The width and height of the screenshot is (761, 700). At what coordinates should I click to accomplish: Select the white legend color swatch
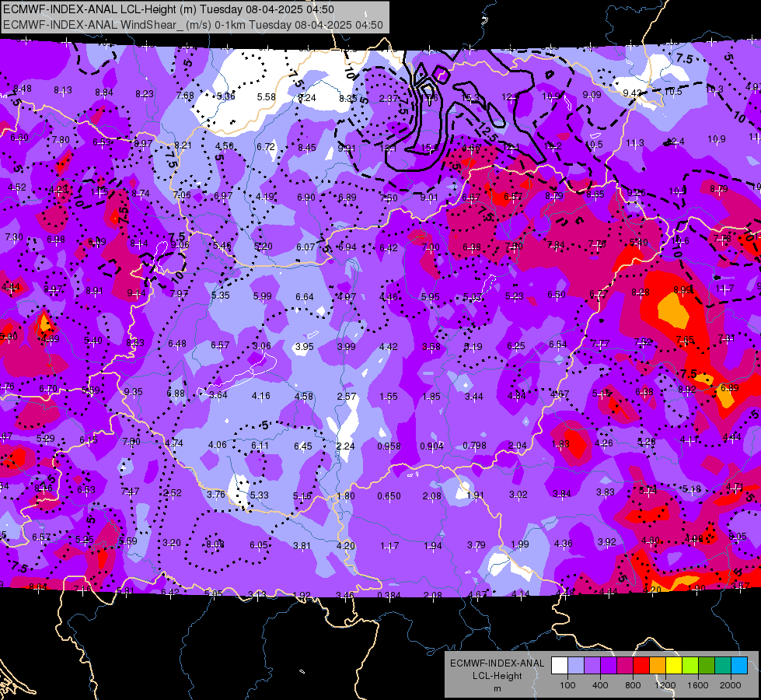pyautogui.click(x=560, y=666)
